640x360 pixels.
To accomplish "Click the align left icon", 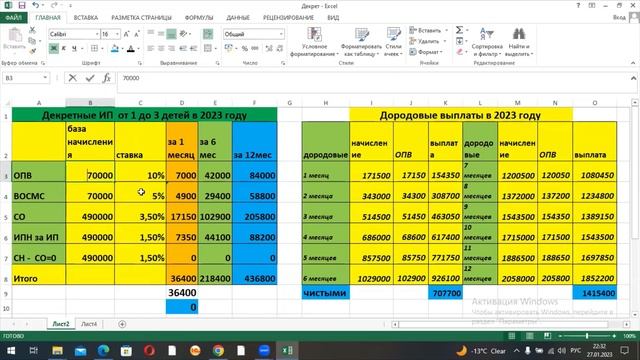I will point(151,49).
